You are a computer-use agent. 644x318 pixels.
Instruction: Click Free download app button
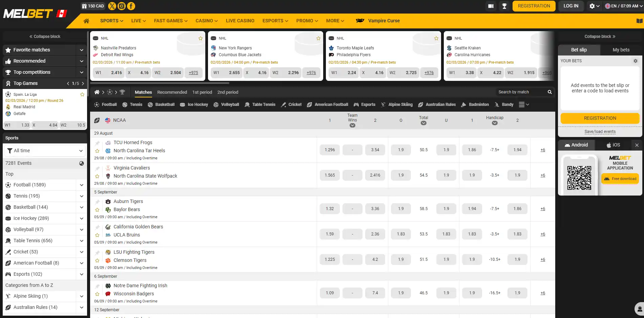click(620, 179)
